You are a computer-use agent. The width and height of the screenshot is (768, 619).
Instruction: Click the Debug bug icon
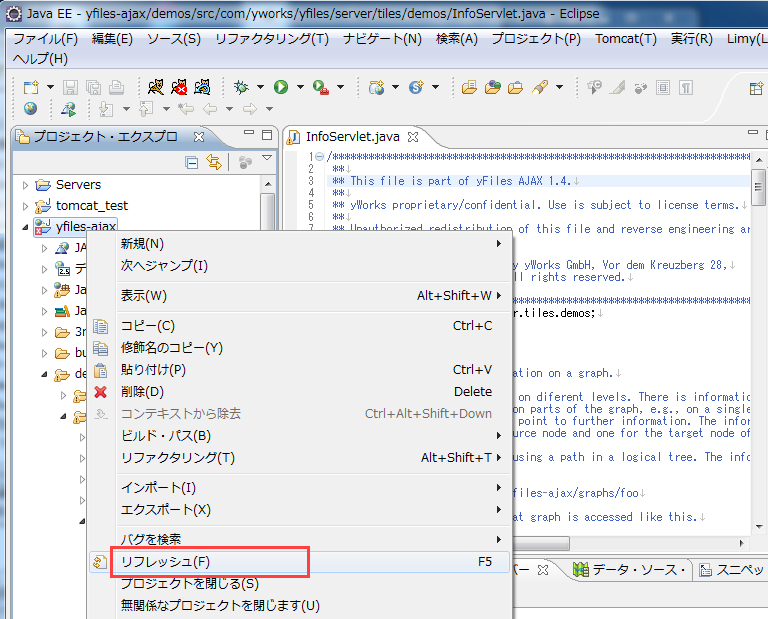point(241,87)
